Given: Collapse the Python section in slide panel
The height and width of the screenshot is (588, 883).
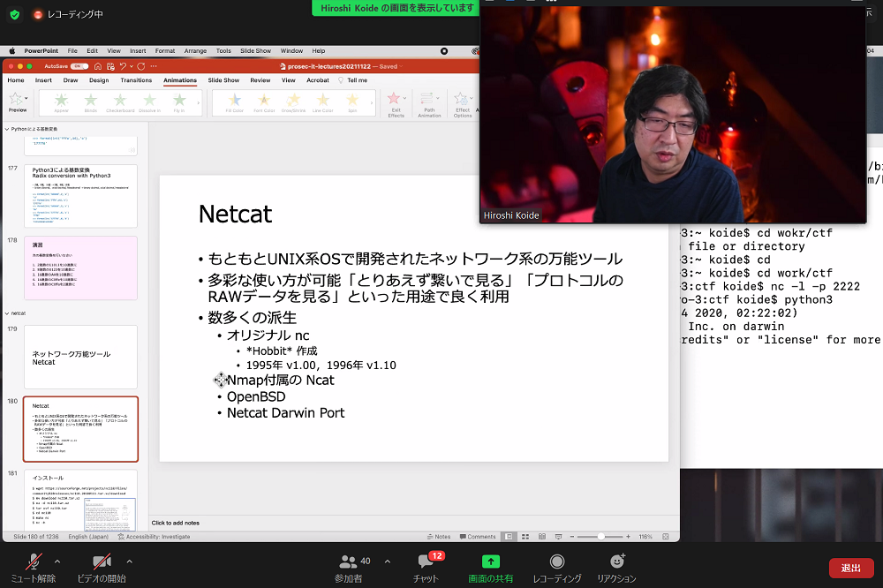Looking at the screenshot, I should point(7,129).
